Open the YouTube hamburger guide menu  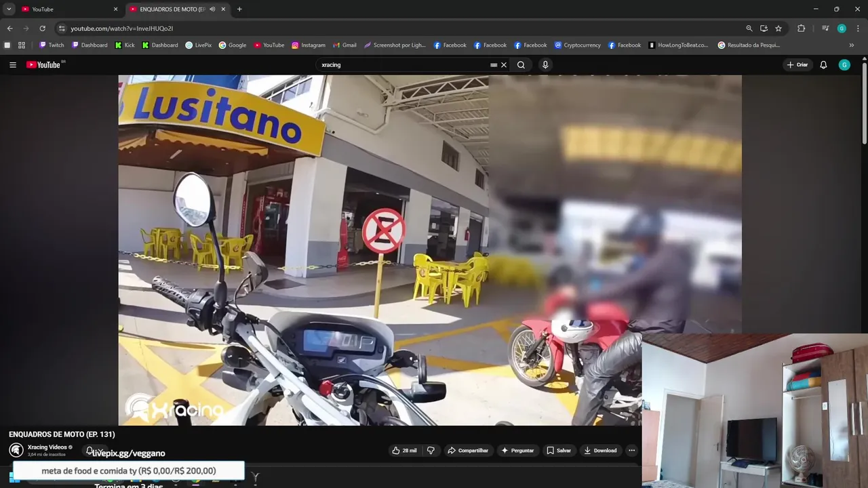pyautogui.click(x=13, y=65)
